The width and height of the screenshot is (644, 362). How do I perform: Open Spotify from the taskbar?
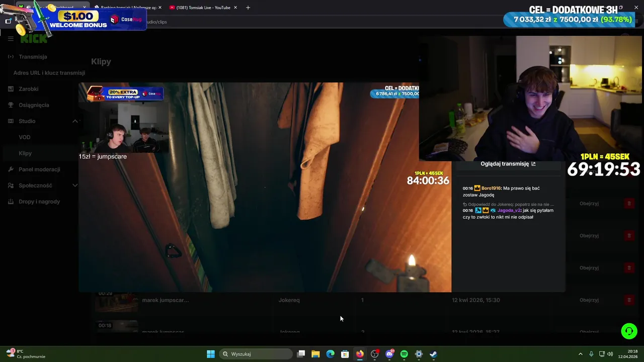404,354
